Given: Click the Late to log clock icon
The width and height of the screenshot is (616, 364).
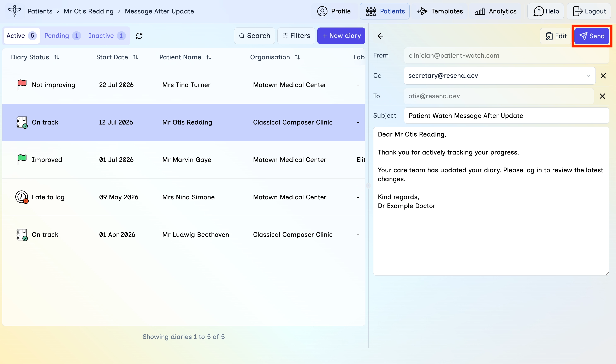Looking at the screenshot, I should coord(22,197).
